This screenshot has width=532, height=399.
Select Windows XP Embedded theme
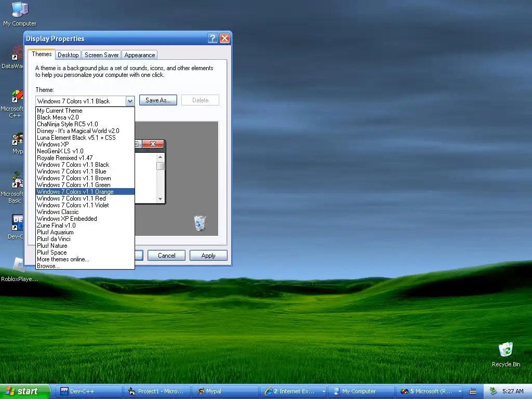pos(85,219)
